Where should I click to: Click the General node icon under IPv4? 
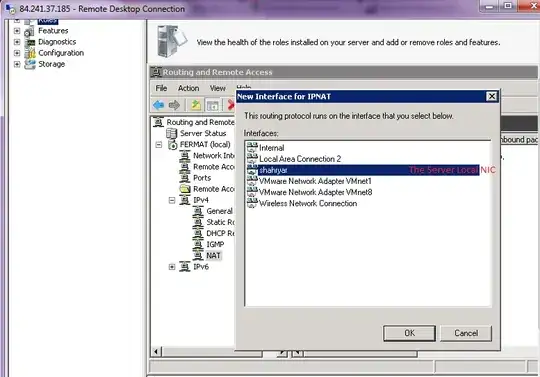click(x=198, y=211)
